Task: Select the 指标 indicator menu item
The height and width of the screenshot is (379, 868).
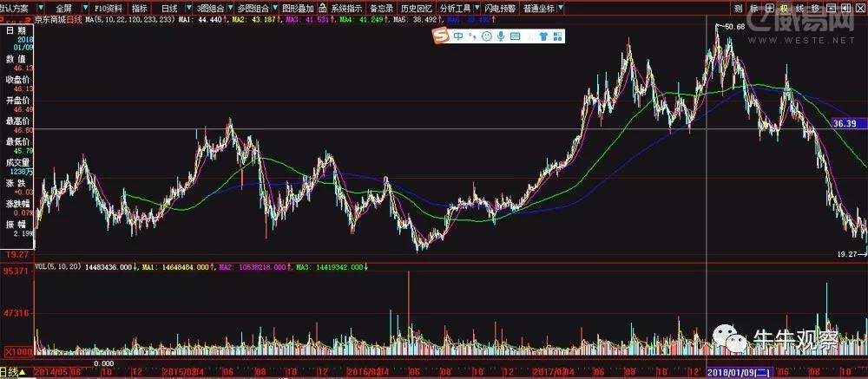Action: [139, 8]
